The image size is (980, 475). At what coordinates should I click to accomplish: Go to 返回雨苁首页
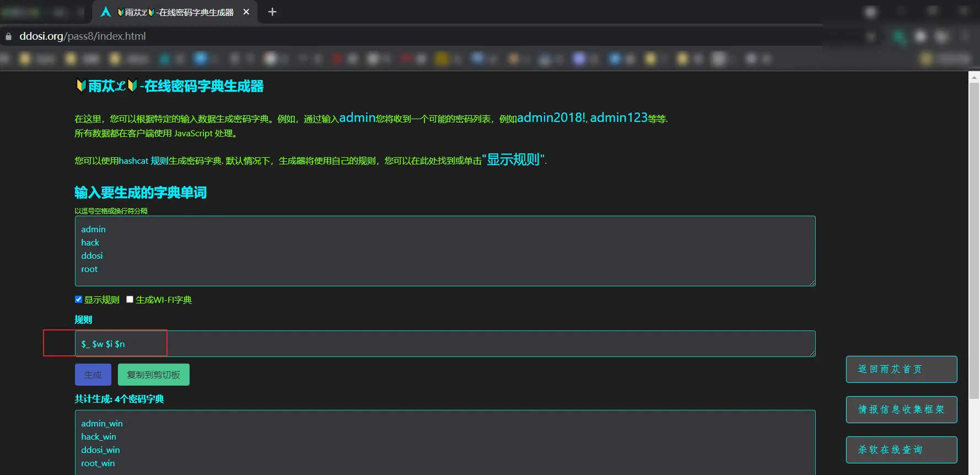click(x=901, y=369)
